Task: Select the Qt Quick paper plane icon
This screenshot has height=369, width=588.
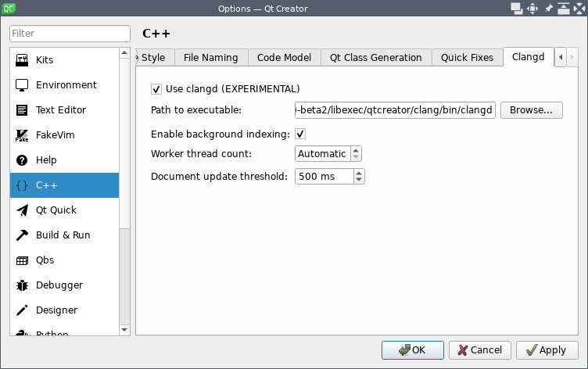Action: point(22,210)
